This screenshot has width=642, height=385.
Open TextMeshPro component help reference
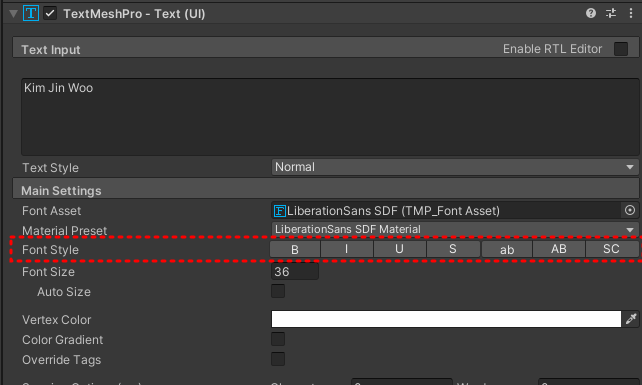coord(590,14)
